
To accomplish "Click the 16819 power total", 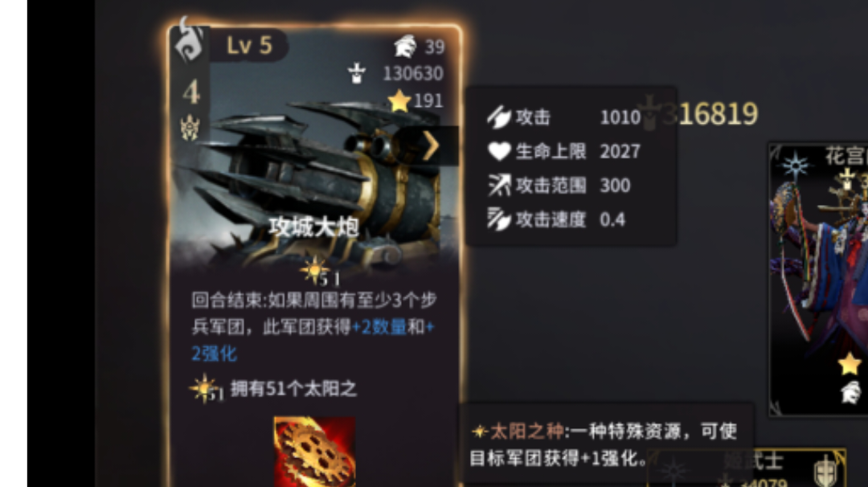I will (718, 114).
